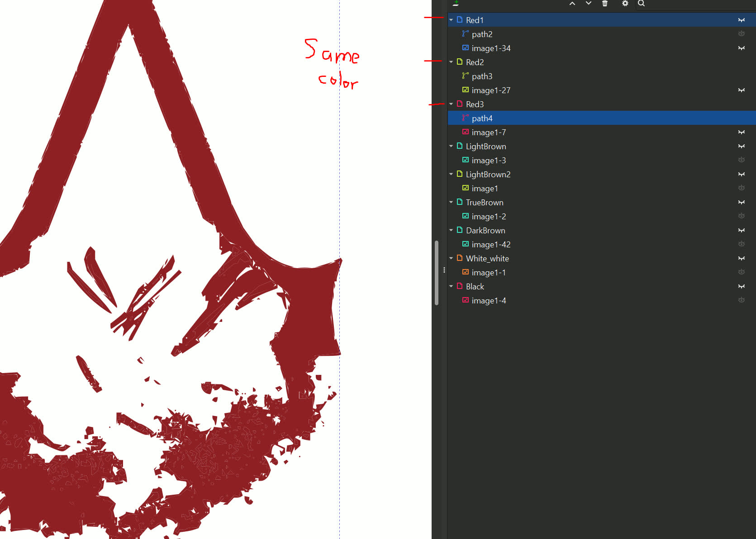Click the search magnifier icon

pyautogui.click(x=641, y=3)
